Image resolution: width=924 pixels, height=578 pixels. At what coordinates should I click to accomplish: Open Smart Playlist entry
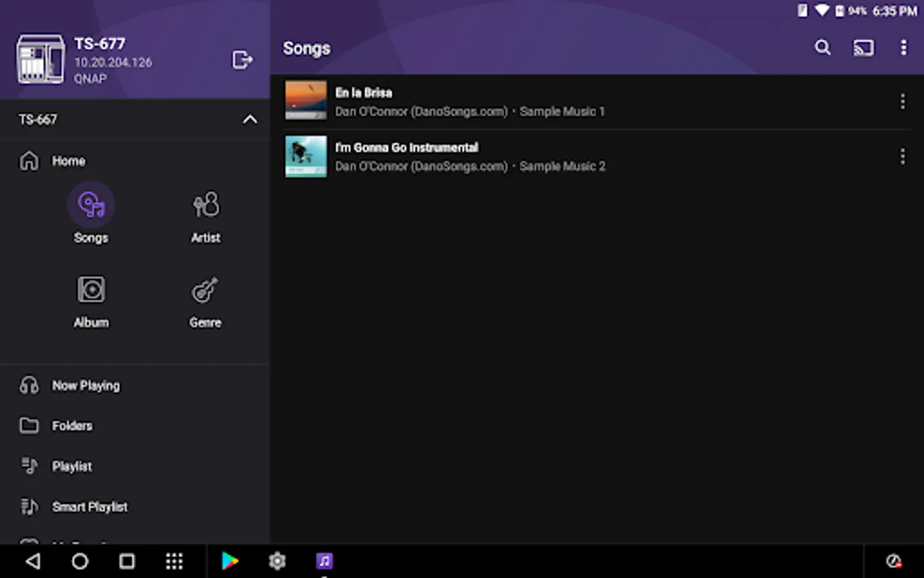click(x=89, y=507)
